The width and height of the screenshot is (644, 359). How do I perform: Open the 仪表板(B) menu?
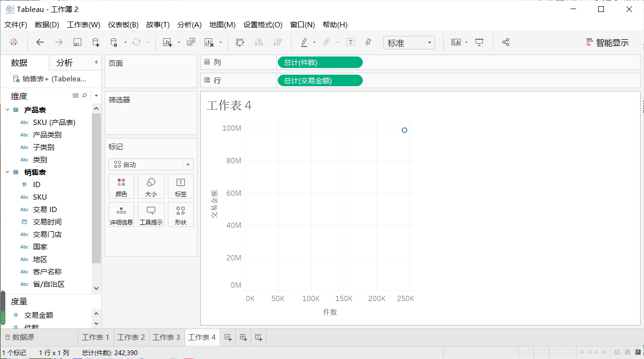coord(123,25)
